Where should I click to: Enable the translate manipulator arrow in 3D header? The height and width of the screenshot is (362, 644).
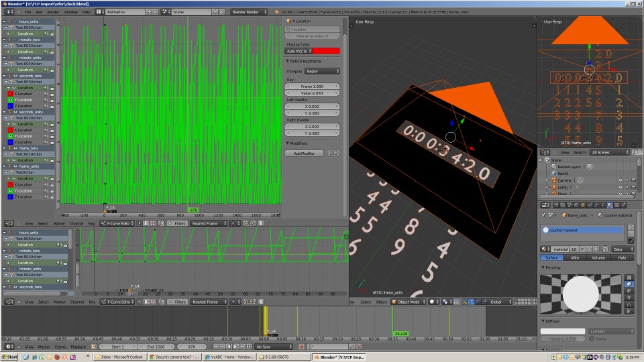[x=471, y=302]
